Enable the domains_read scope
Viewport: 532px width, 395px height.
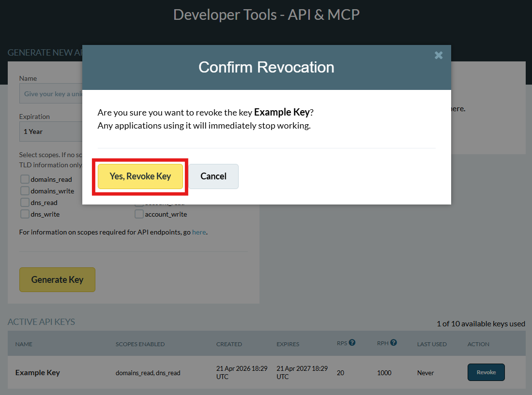[x=25, y=179]
